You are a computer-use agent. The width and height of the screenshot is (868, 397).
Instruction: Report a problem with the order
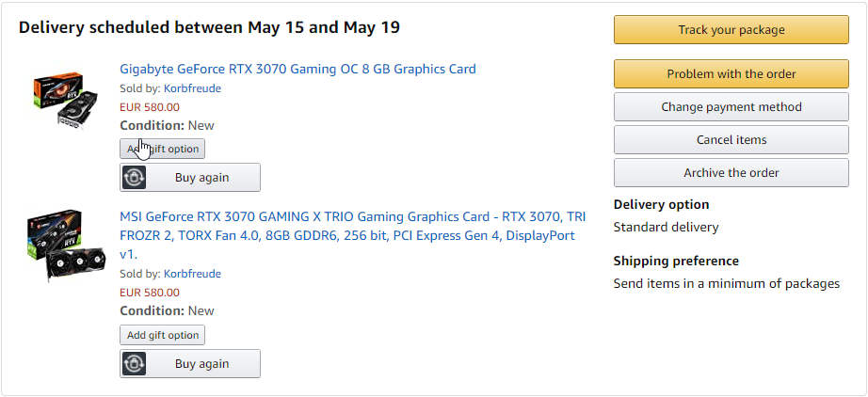point(731,74)
